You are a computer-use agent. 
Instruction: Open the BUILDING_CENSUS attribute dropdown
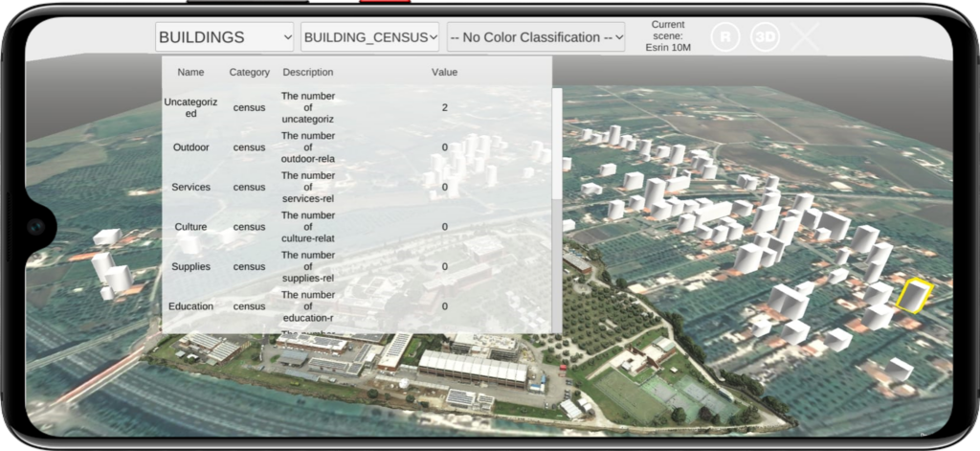(370, 37)
